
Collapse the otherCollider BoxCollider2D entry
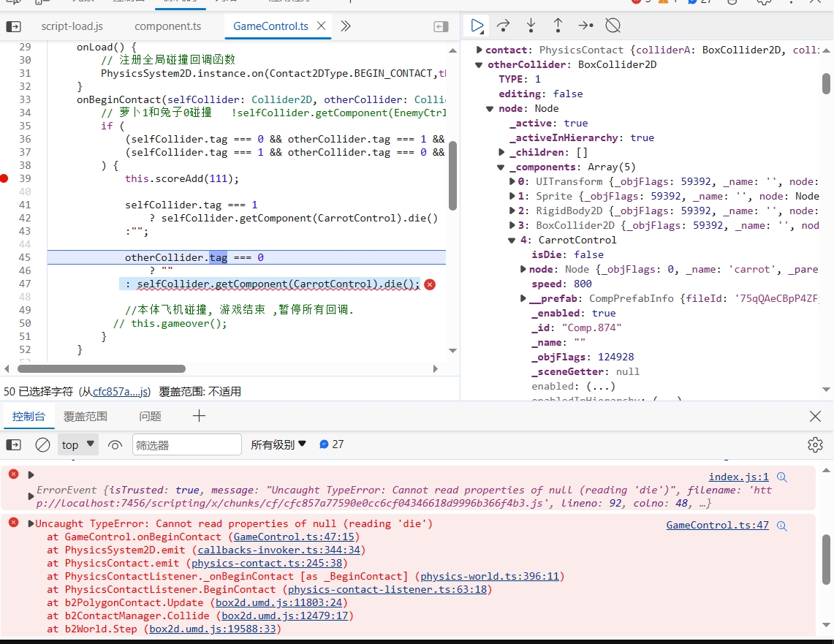(x=479, y=65)
